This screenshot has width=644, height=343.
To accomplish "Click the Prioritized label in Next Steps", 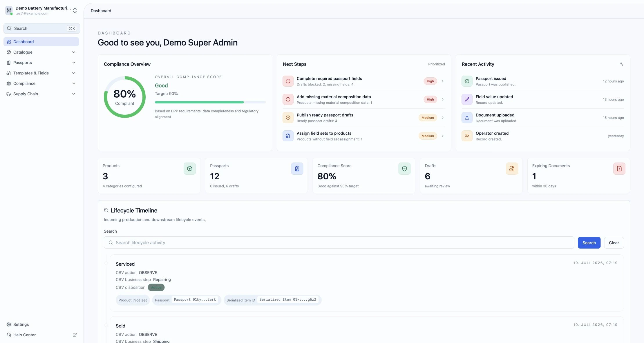I will coord(436,64).
